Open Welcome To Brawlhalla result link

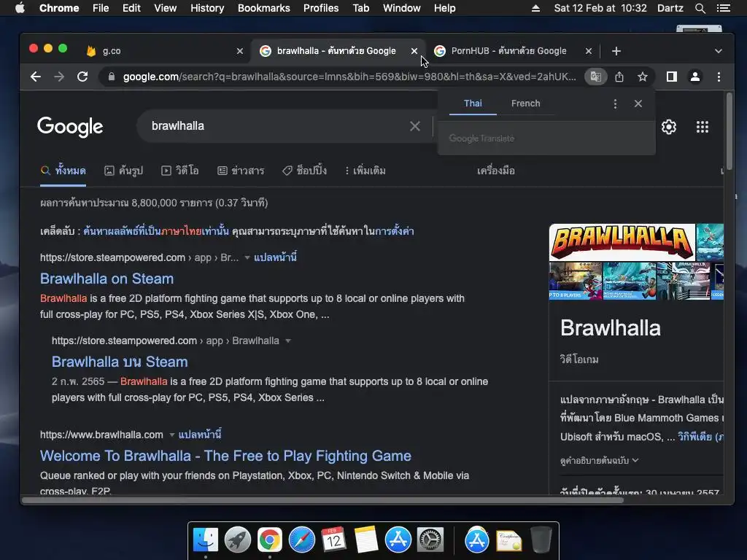click(x=225, y=456)
